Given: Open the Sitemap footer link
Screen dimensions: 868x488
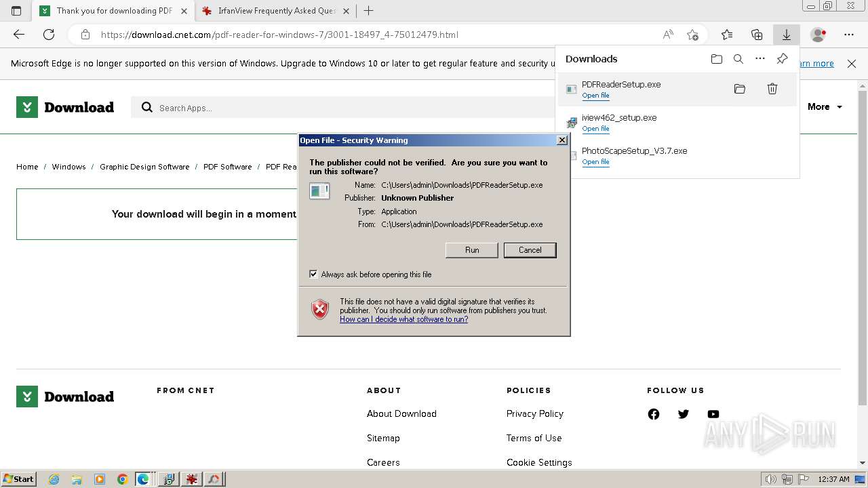Looking at the screenshot, I should point(383,439).
